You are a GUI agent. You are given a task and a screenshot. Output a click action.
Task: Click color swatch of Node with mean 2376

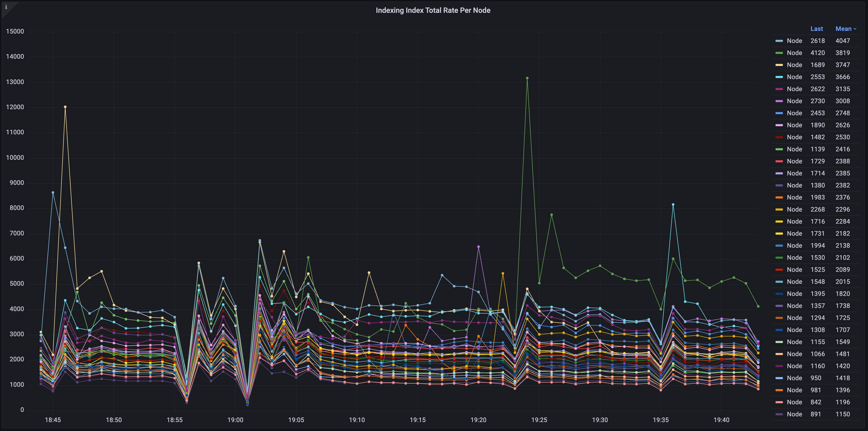(x=779, y=197)
